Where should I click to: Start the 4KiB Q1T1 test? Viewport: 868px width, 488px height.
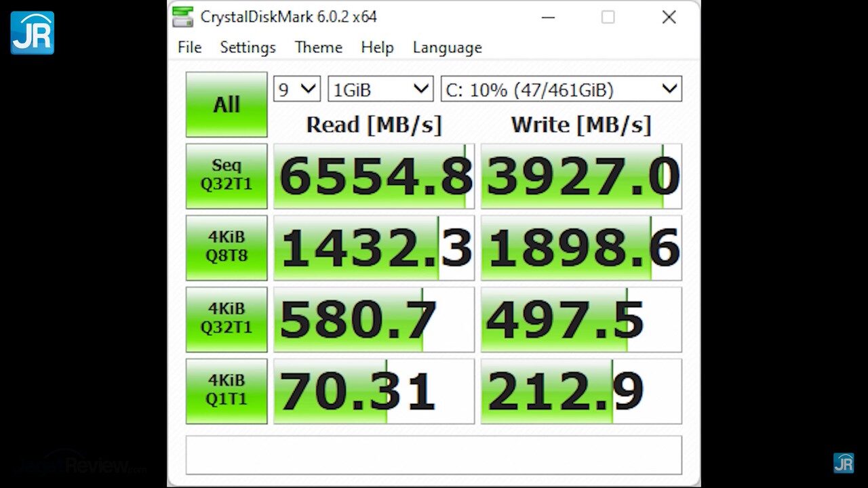coord(226,390)
